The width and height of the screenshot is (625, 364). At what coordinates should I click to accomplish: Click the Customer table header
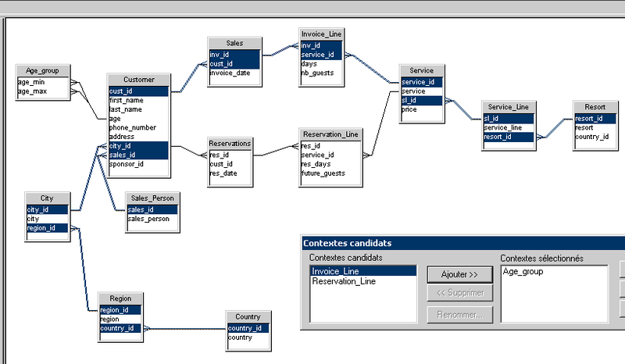[138, 80]
